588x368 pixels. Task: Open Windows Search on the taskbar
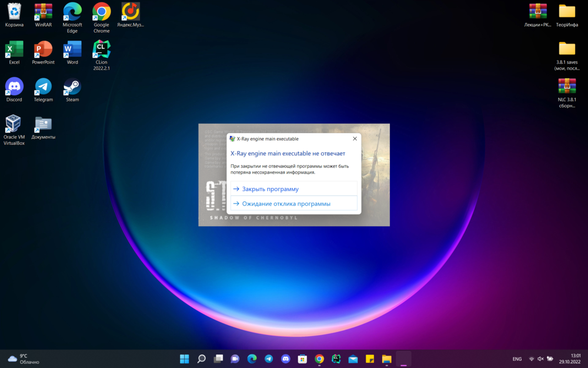(200, 359)
